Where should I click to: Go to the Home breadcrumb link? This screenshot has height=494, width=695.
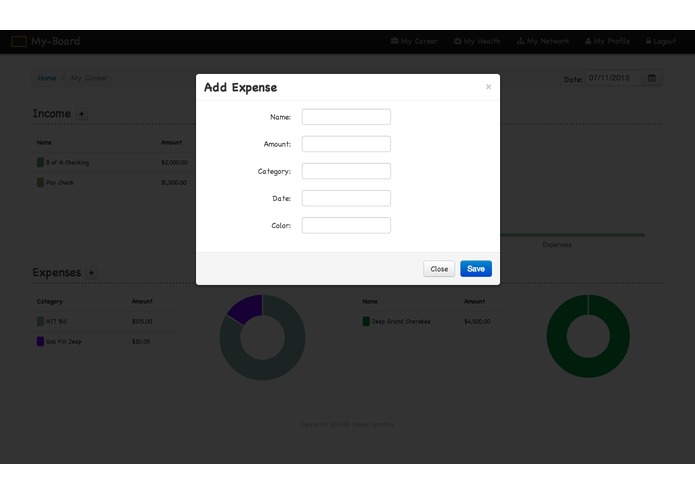47,78
